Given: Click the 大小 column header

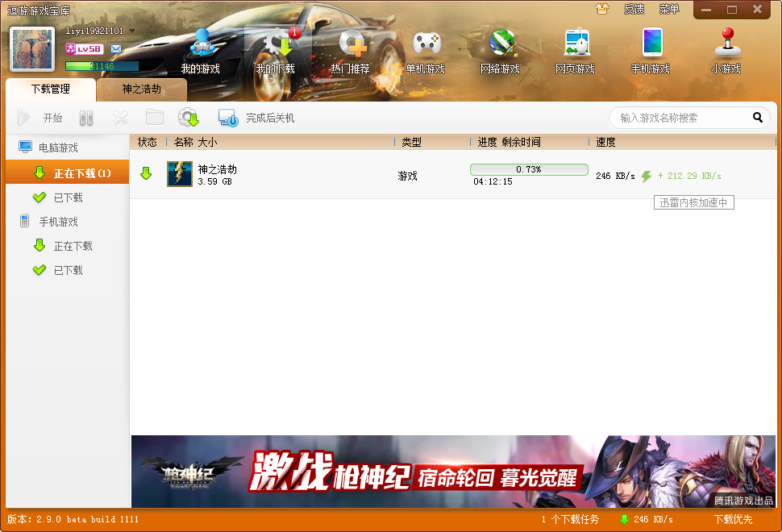Looking at the screenshot, I should point(207,142).
